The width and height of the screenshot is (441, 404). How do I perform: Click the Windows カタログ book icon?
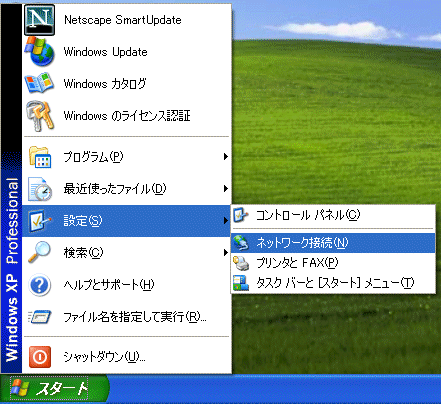point(39,83)
